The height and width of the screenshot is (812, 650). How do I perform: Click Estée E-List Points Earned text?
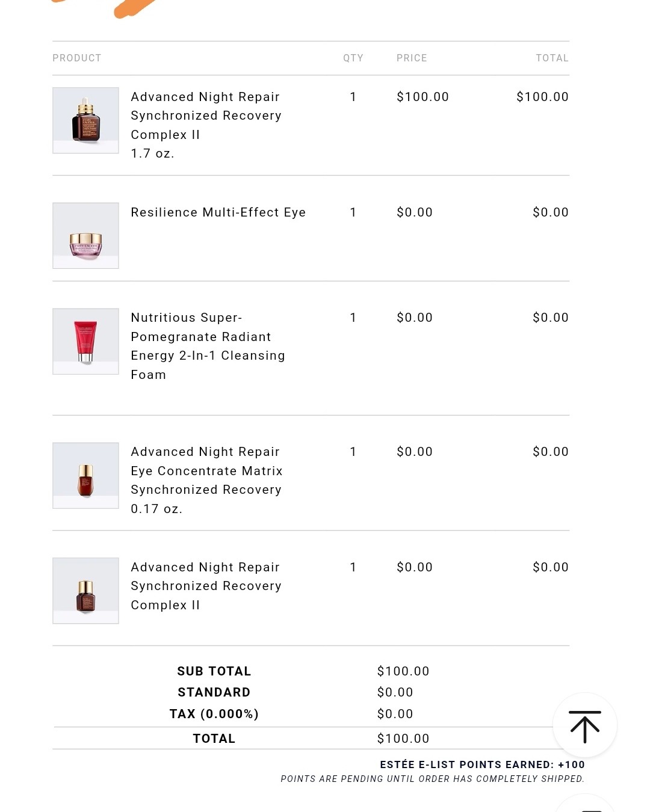(482, 764)
